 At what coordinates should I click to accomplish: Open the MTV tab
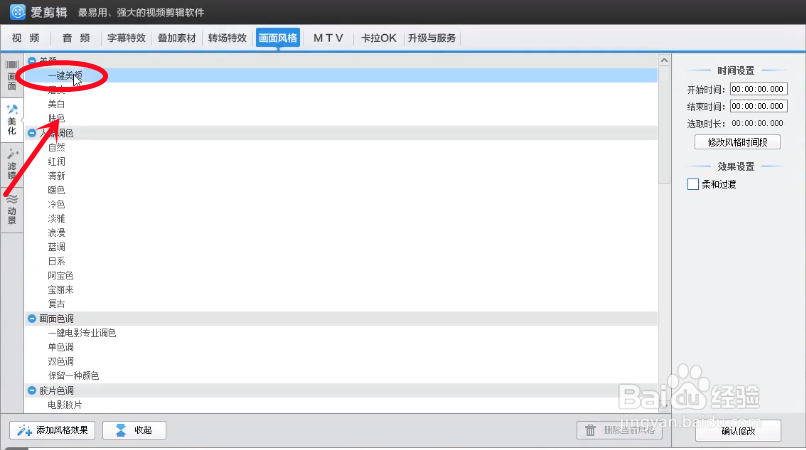(328, 38)
